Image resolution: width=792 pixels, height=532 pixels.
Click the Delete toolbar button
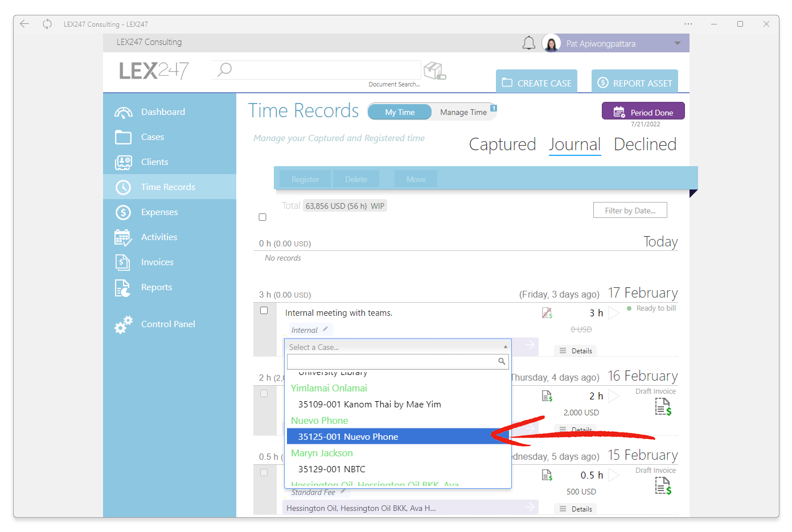356,179
